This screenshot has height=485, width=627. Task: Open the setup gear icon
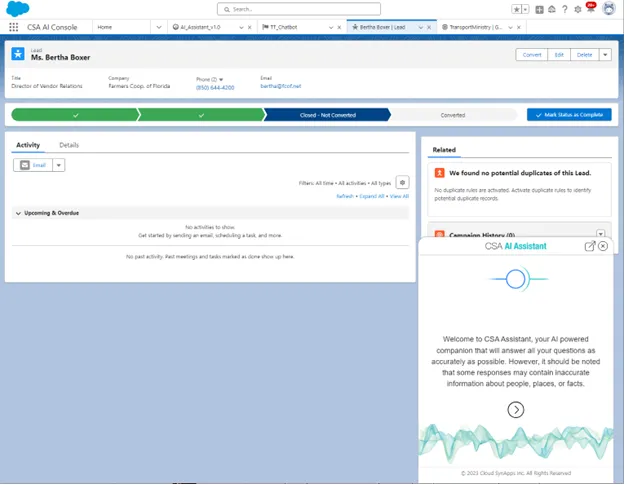click(580, 9)
